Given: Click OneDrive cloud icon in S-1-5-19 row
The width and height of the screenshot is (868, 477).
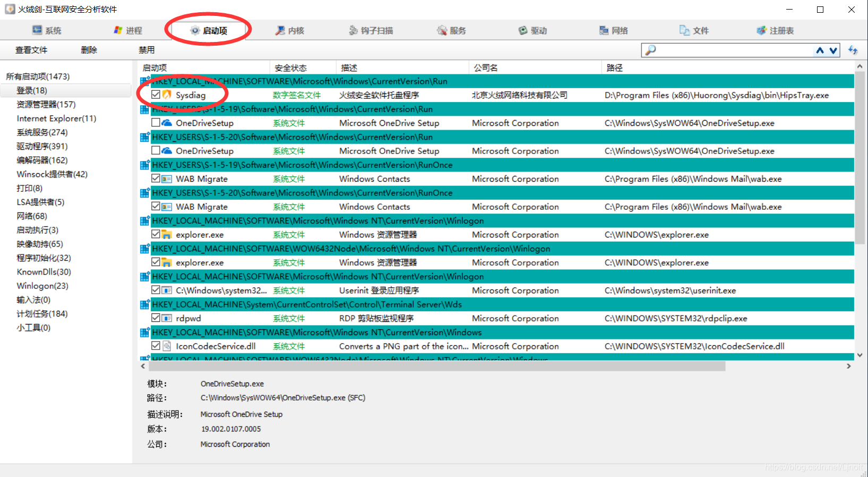Looking at the screenshot, I should point(167,123).
